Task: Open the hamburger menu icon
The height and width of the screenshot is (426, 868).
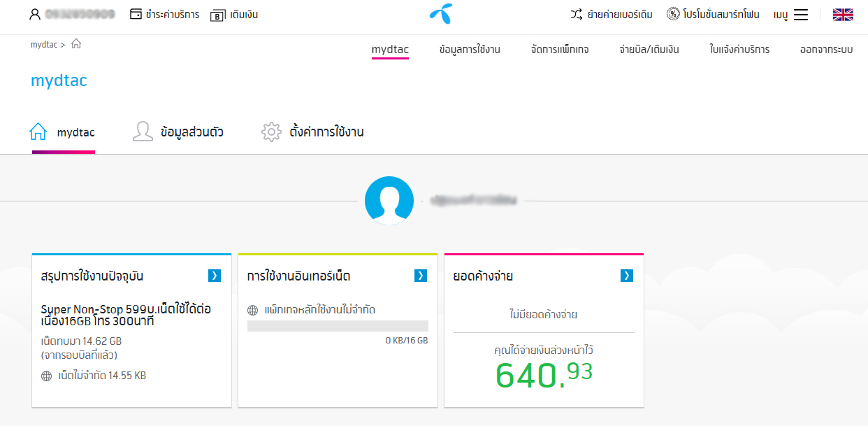Action: pyautogui.click(x=801, y=15)
